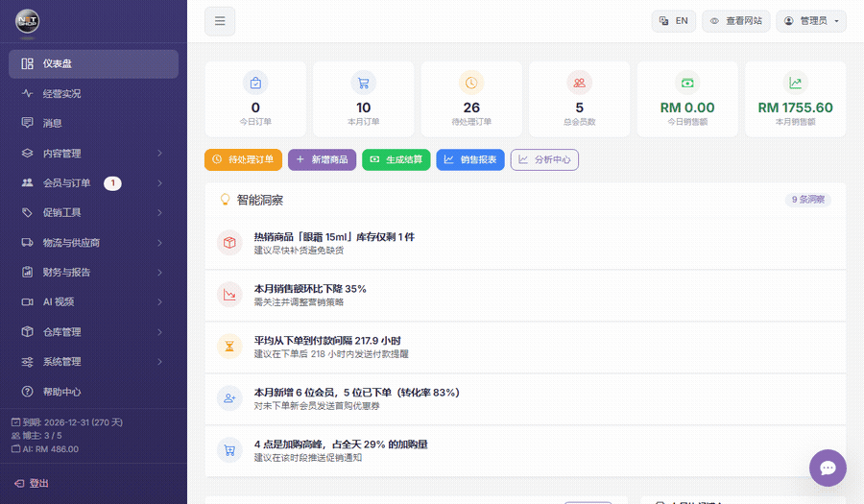The image size is (864, 504).
Task: Open 系统管理 in the sidebar
Action: point(94,362)
